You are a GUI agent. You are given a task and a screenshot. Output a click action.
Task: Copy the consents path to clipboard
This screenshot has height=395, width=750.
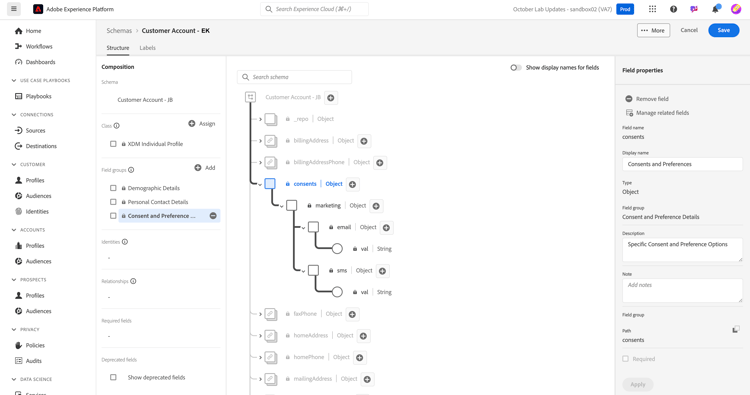pos(736,329)
